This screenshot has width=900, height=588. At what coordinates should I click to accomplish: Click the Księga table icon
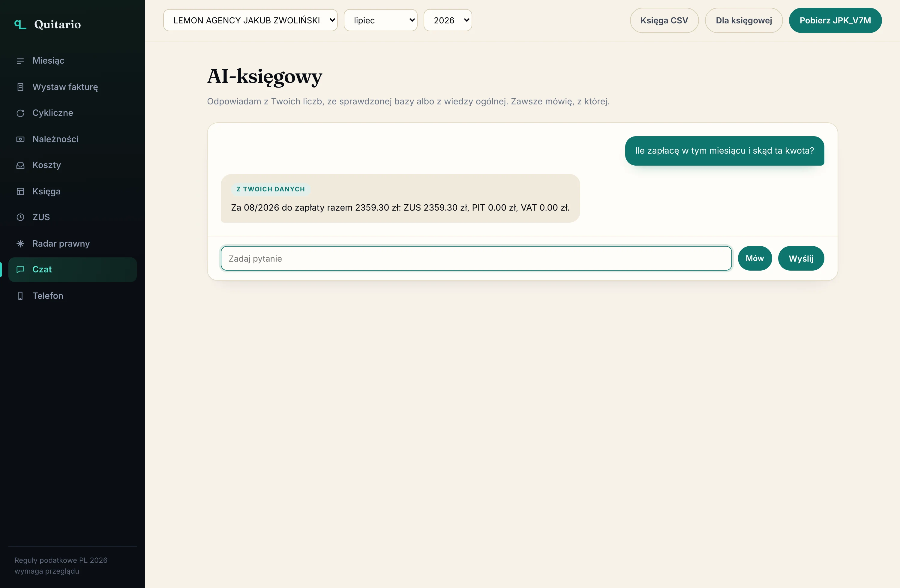point(20,191)
